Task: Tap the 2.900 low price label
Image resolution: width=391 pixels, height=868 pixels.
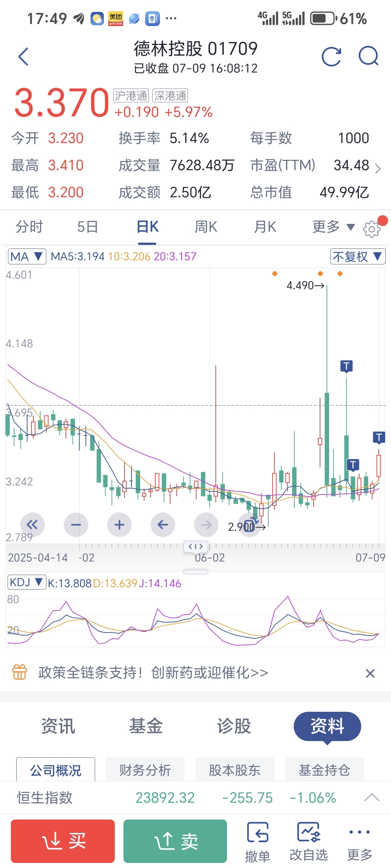Action: tap(247, 527)
